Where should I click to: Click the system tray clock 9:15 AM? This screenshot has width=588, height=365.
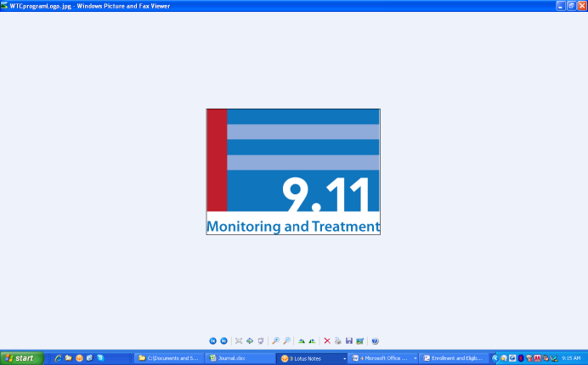click(571, 358)
